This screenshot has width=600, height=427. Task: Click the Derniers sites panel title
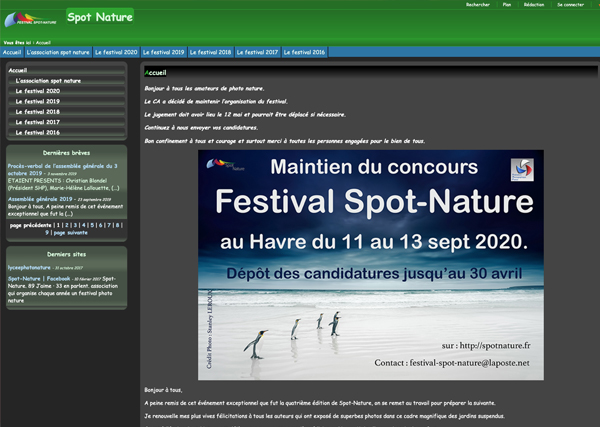pos(67,254)
